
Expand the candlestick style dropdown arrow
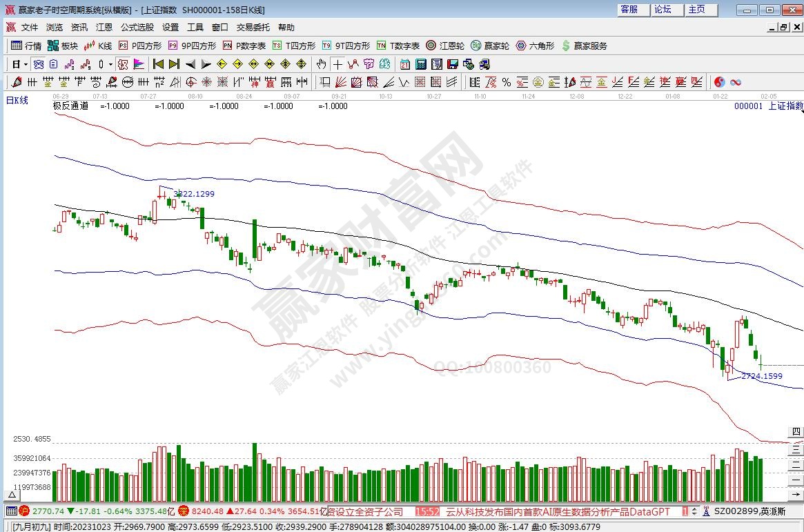pyautogui.click(x=110, y=64)
